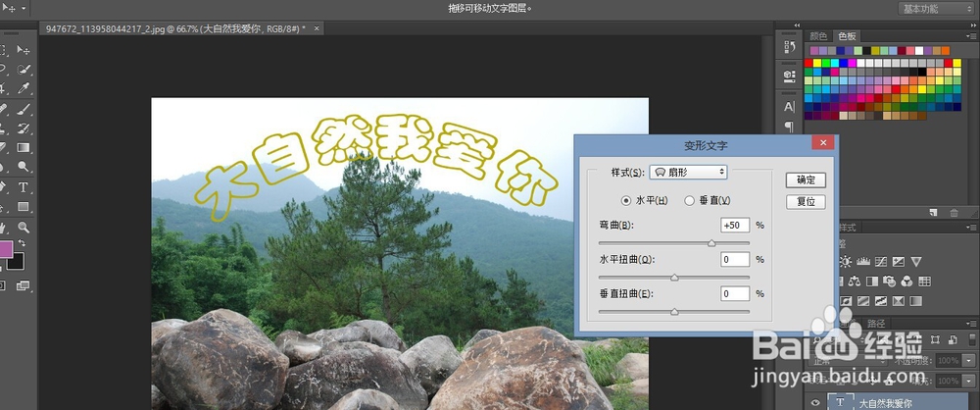Create new swatch from foreground color
Image resolution: width=980 pixels, height=410 pixels.
pyautogui.click(x=933, y=213)
